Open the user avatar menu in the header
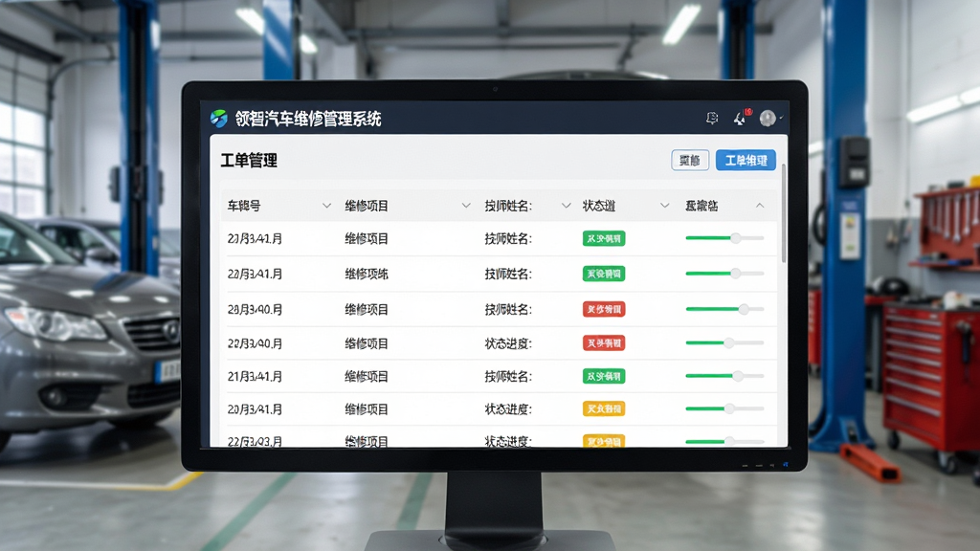This screenshot has width=980, height=551. (768, 118)
